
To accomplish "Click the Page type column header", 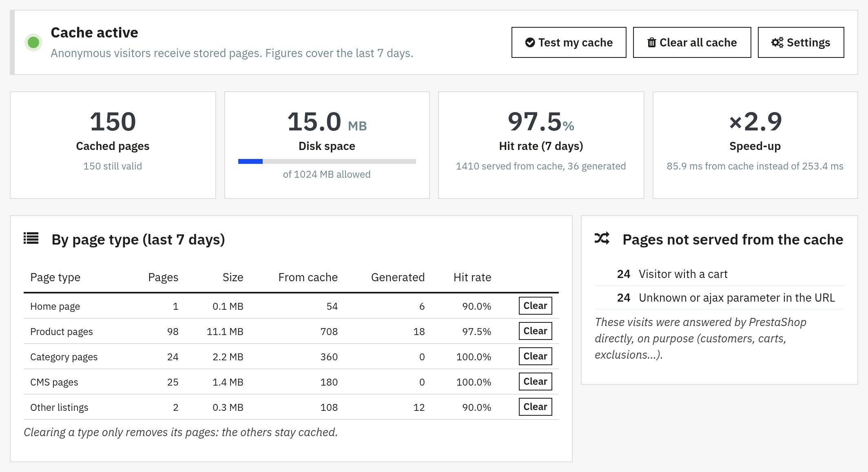I will coord(55,278).
